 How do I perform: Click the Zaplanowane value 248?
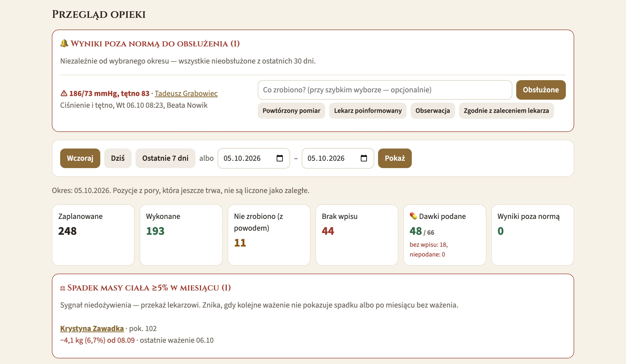[x=67, y=231]
